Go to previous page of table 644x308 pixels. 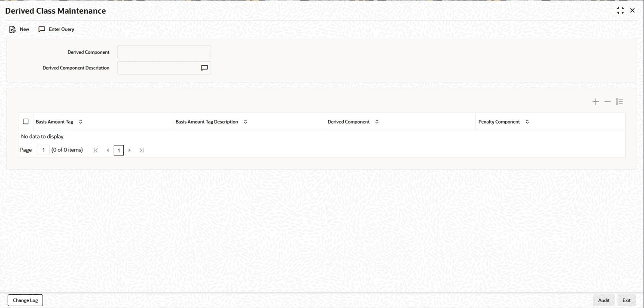(107, 150)
